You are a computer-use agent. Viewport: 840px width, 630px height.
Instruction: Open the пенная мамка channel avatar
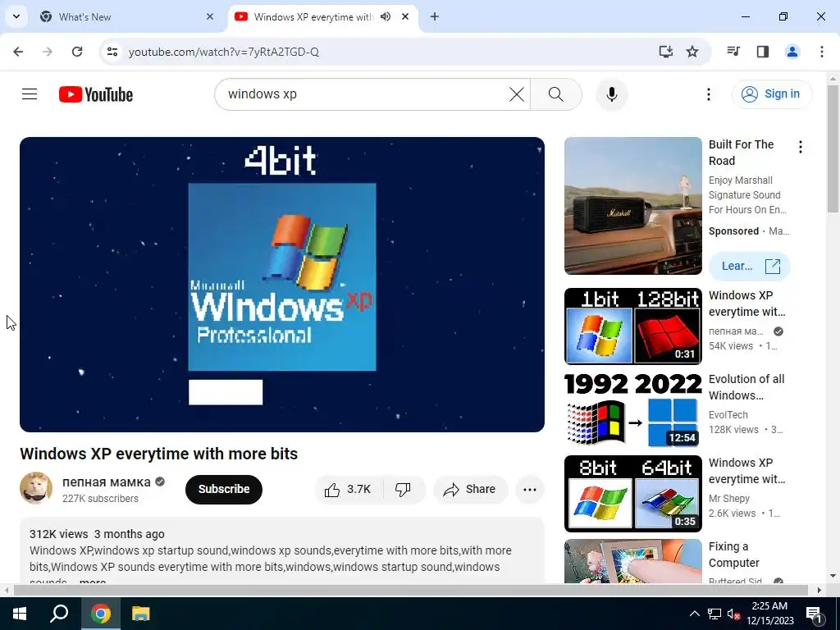pyautogui.click(x=36, y=488)
